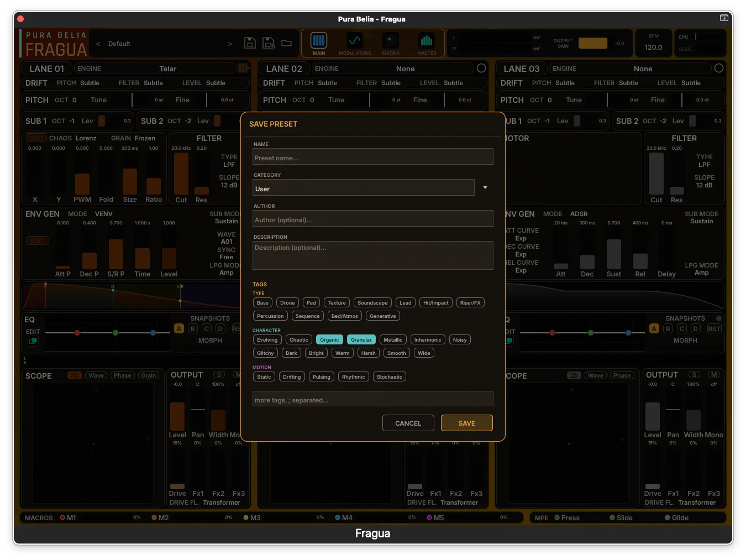Open the preset folder browser icon
Viewport: 746px width, 560px height.
click(x=286, y=43)
